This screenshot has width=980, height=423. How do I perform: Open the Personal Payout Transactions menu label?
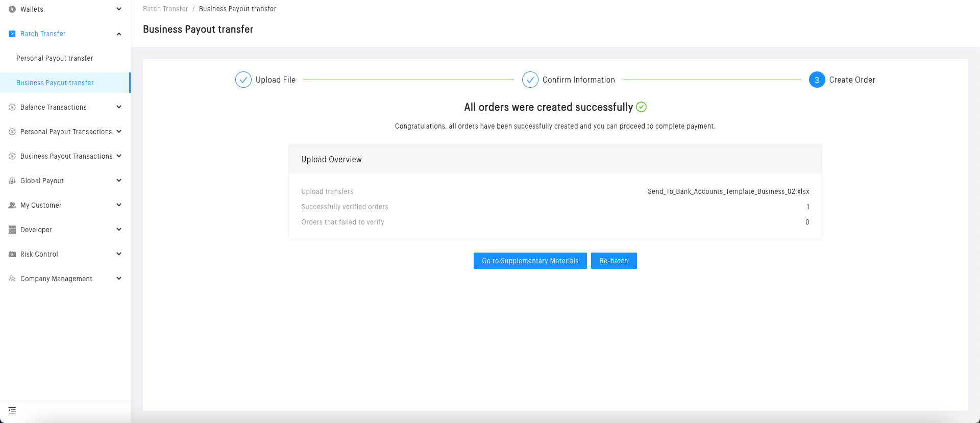66,132
